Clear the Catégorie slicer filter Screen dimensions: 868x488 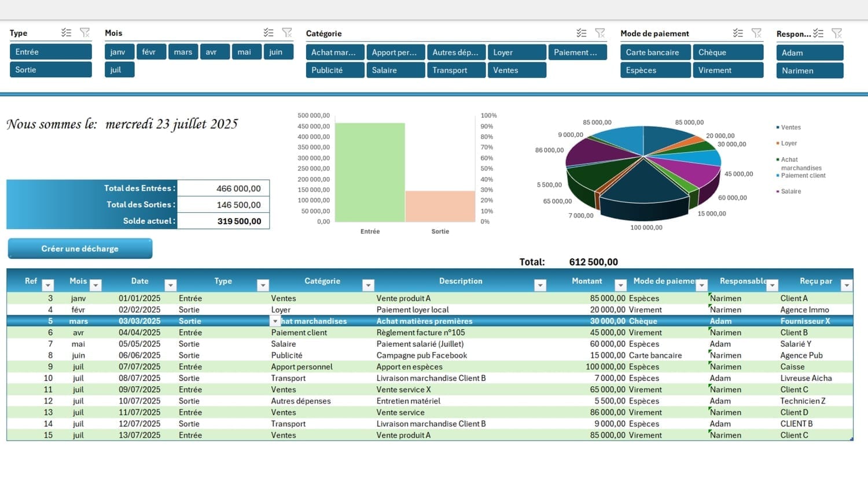[x=600, y=34]
